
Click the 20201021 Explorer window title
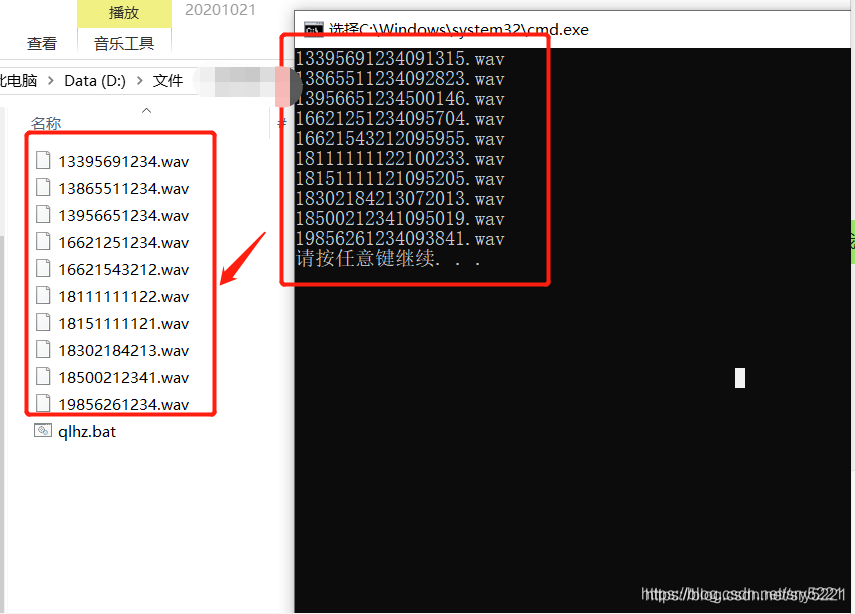click(220, 10)
